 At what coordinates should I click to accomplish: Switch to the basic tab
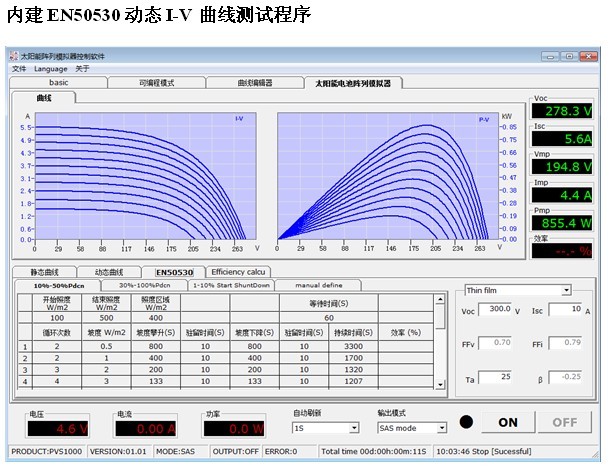[x=58, y=83]
